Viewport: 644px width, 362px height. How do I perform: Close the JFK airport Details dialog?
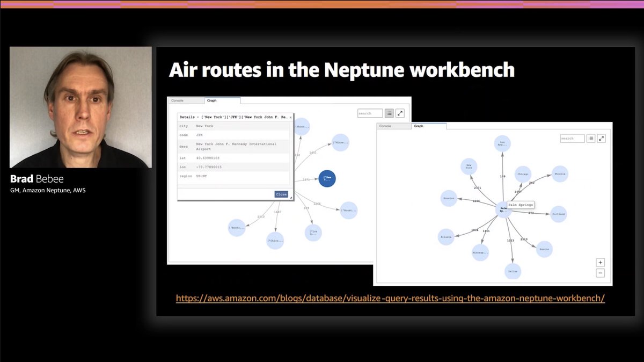click(281, 194)
